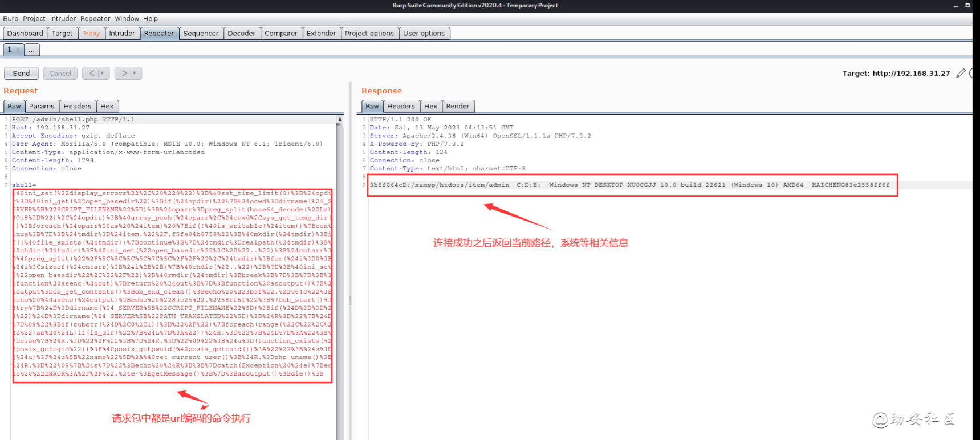Edit target with the pencil icon
980x440 pixels.
961,73
